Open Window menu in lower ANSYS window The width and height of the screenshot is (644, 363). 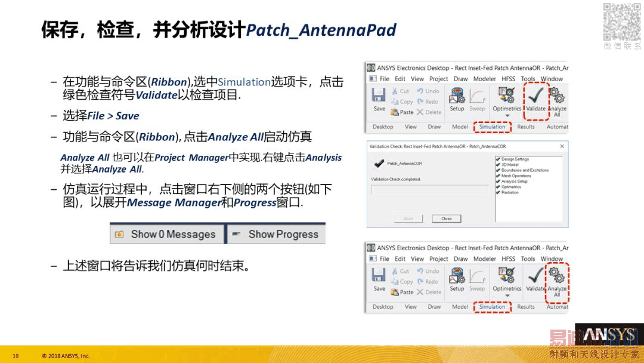tap(552, 259)
